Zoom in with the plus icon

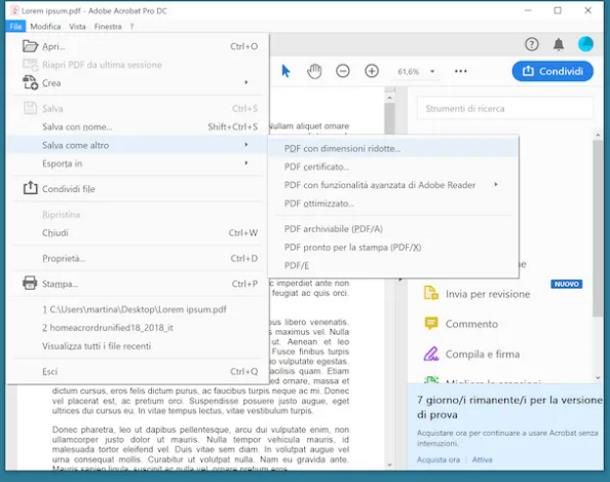pyautogui.click(x=372, y=71)
